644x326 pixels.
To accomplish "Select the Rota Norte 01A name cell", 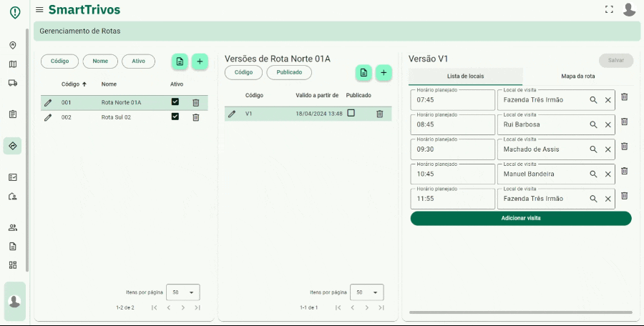I will click(121, 103).
